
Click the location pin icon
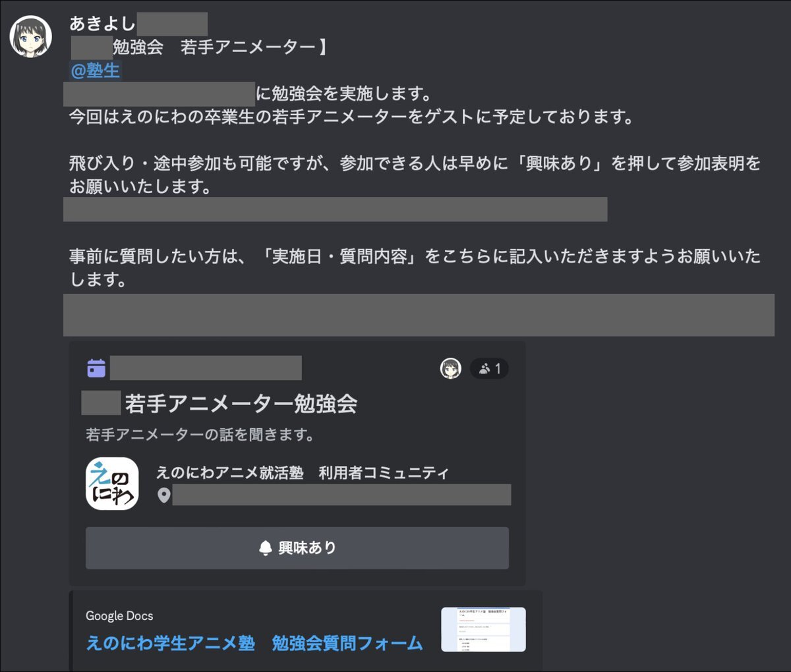tap(163, 495)
